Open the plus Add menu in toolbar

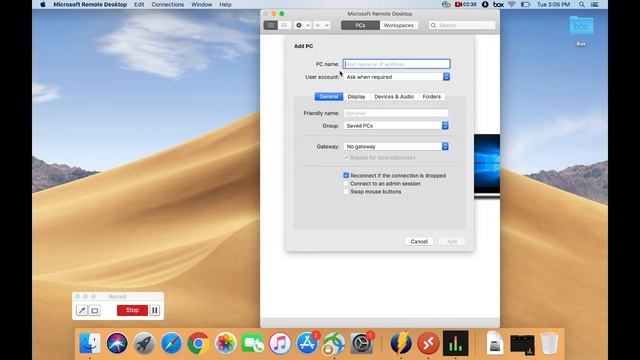(322, 25)
